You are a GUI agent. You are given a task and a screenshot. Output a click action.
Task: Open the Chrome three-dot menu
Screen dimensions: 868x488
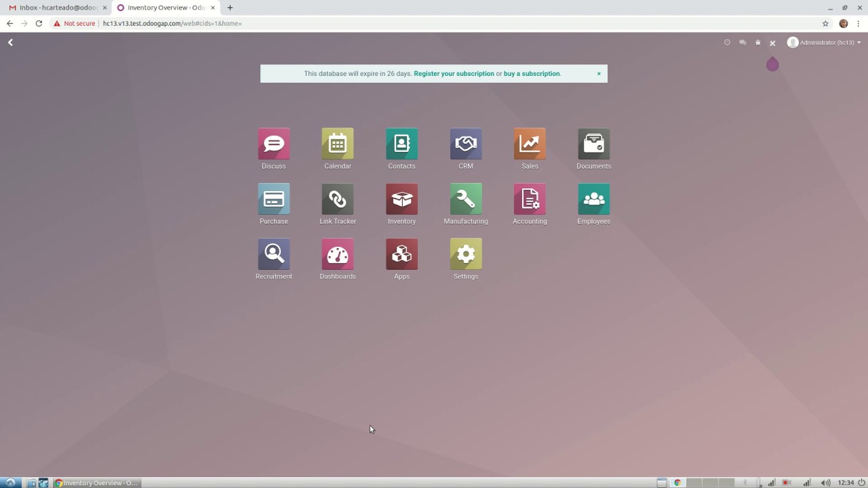coord(859,23)
